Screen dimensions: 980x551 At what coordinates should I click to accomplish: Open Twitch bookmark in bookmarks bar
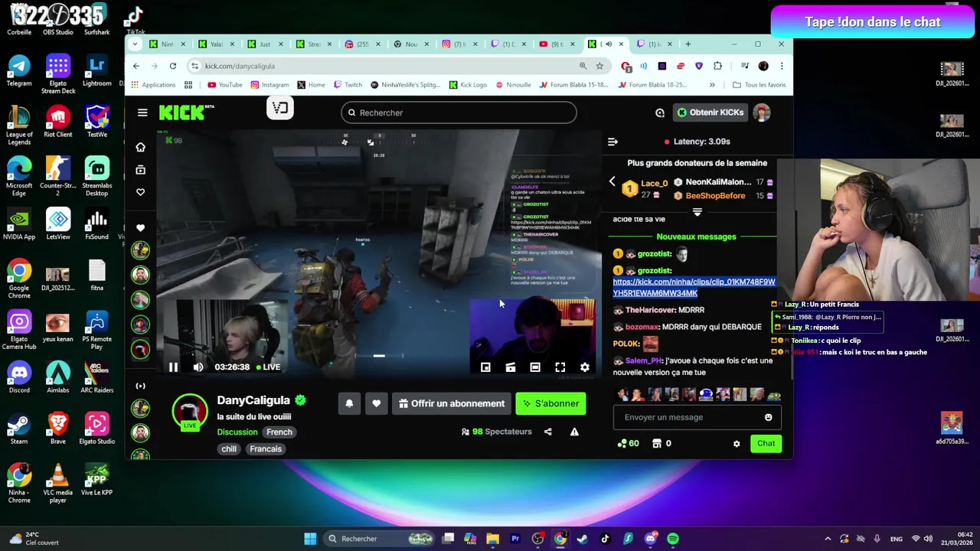(347, 85)
